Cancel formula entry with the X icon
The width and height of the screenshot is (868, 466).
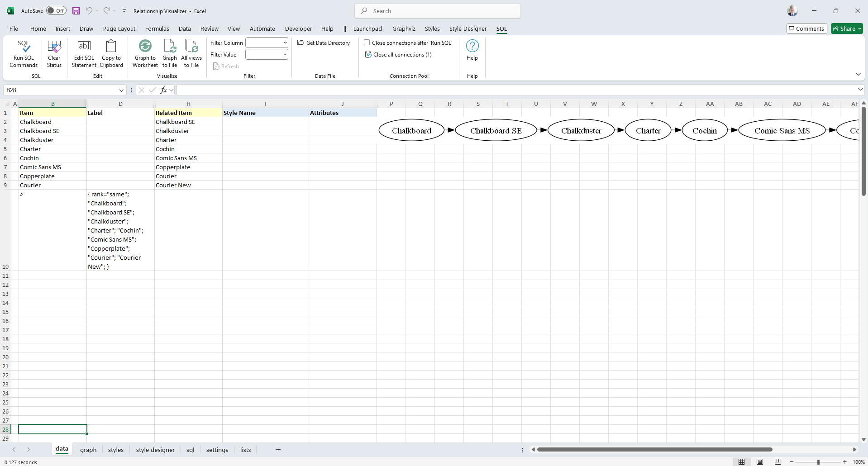[142, 90]
